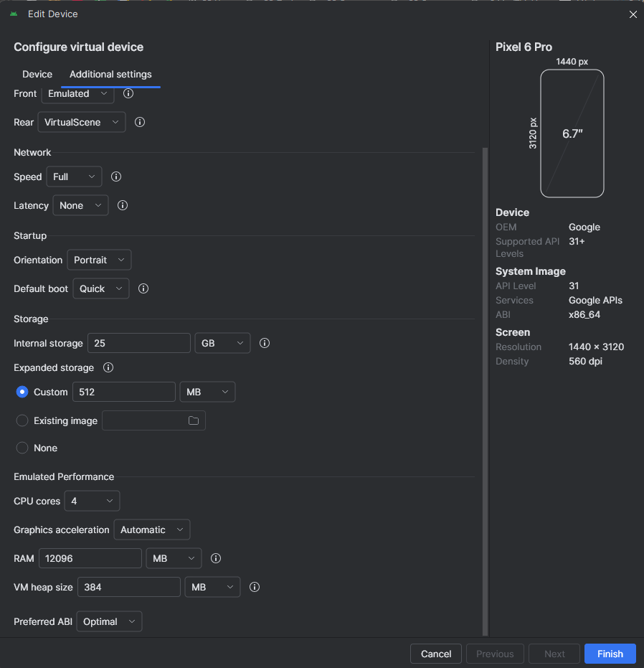644x668 pixels.
Task: Click the info icon next to Front camera
Action: (128, 93)
